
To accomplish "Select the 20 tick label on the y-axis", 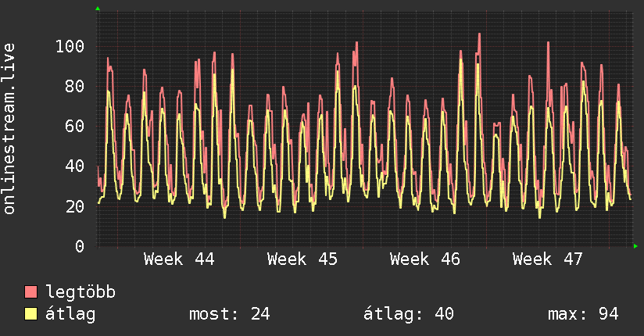I will pyautogui.click(x=75, y=206).
